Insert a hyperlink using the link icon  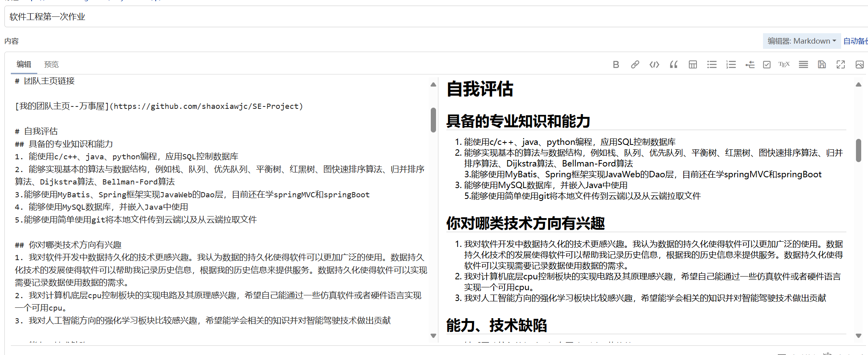click(x=635, y=64)
